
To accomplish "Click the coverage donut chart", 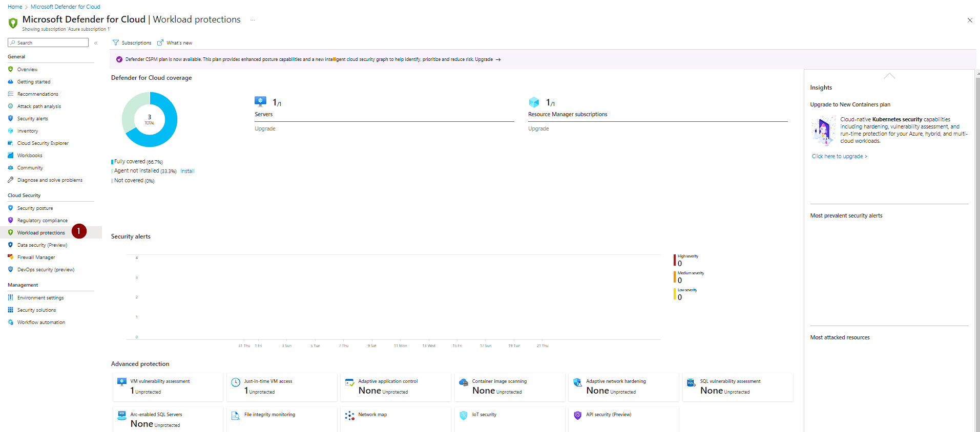I will tap(150, 119).
